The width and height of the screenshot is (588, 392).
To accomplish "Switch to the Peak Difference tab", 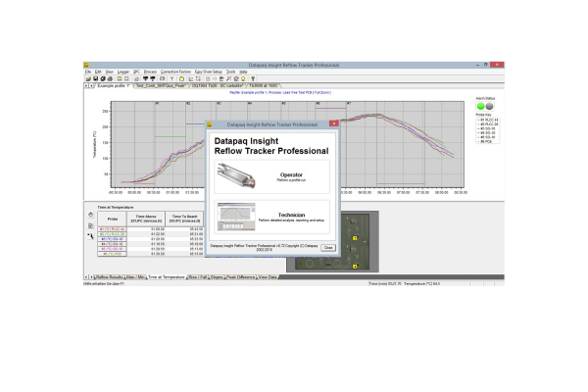I will (239, 277).
